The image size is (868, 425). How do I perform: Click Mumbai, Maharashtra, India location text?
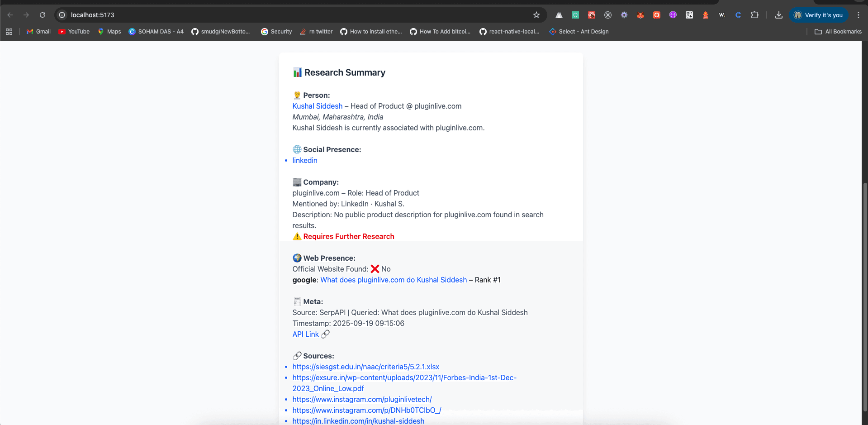tap(338, 117)
